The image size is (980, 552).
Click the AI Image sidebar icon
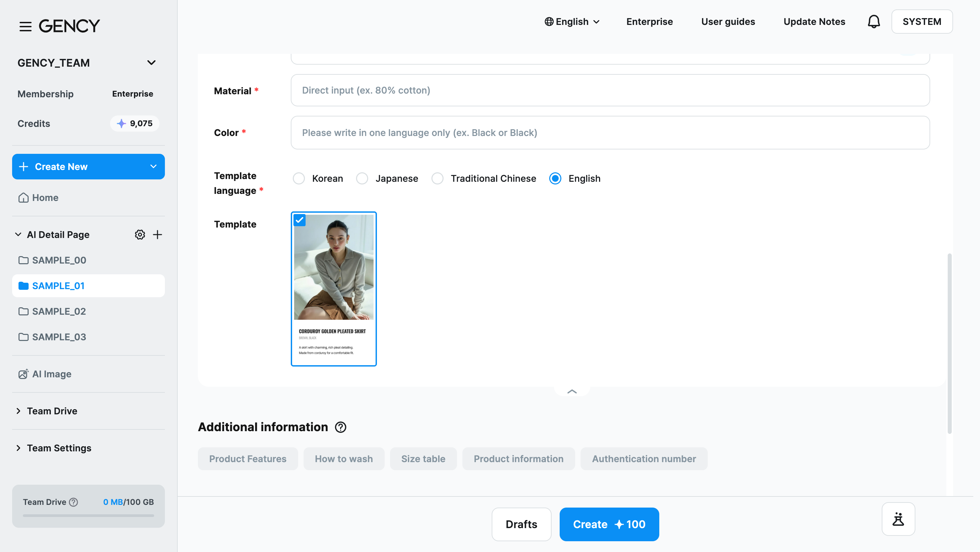23,374
